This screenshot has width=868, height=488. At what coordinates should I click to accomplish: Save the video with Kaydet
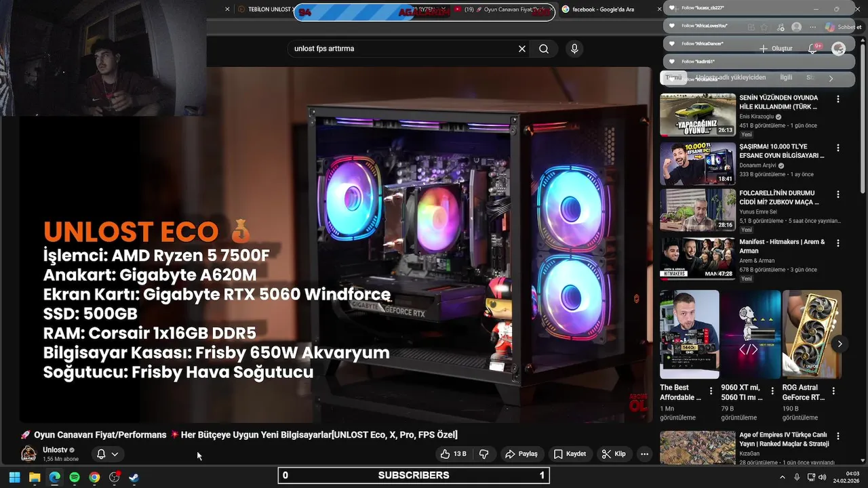click(x=570, y=454)
